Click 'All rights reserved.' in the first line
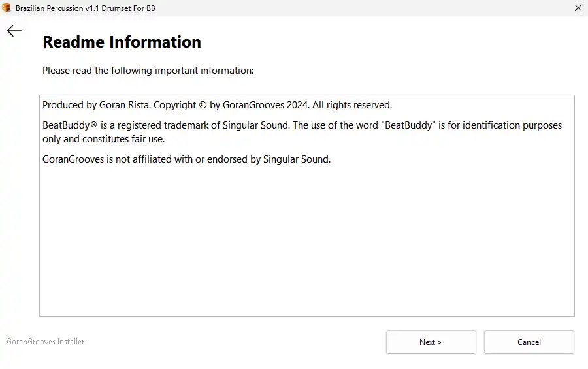 (x=352, y=105)
